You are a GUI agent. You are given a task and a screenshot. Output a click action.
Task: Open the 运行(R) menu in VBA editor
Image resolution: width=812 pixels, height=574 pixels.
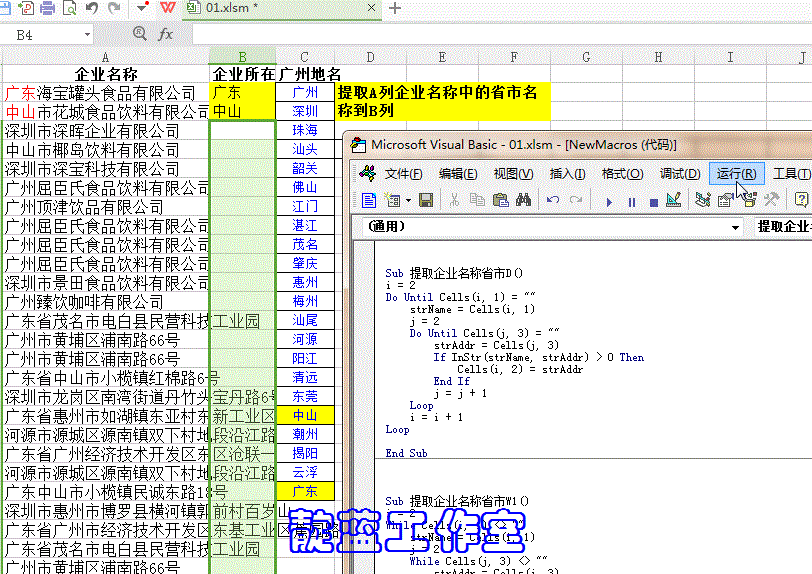pyautogui.click(x=736, y=174)
